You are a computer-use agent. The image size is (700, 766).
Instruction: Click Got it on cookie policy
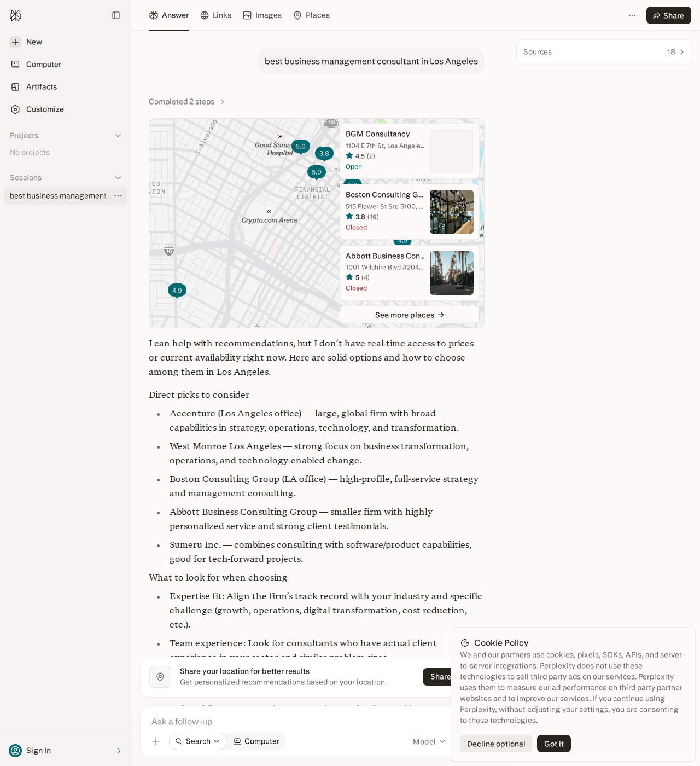coord(554,744)
